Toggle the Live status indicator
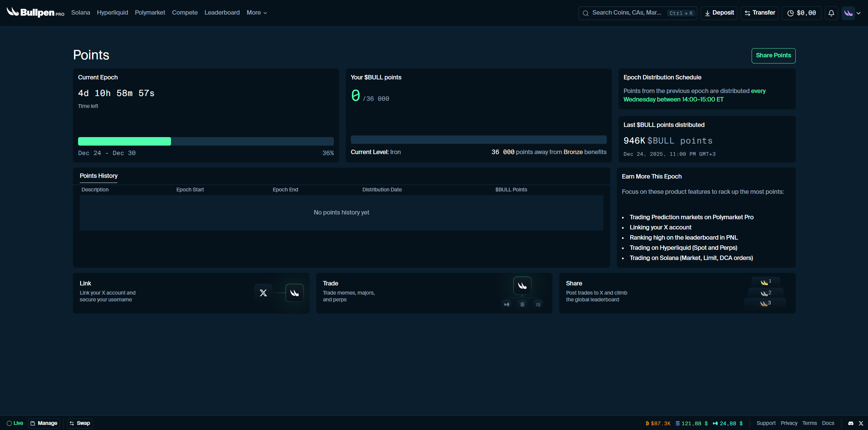This screenshot has width=868, height=430. (15, 423)
